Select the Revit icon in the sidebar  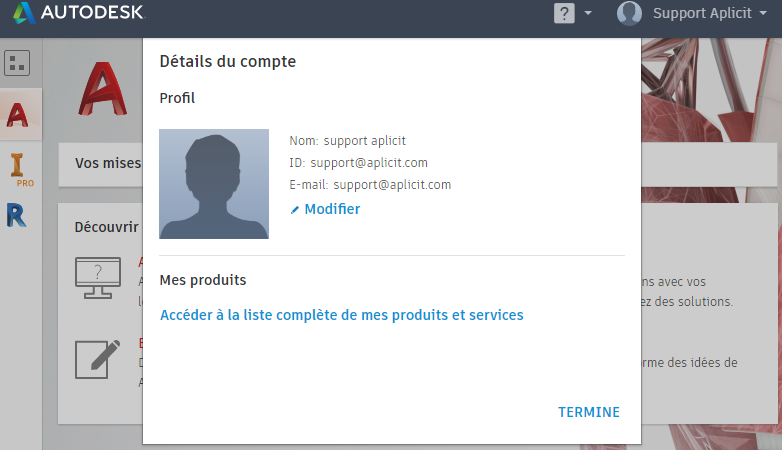click(16, 215)
